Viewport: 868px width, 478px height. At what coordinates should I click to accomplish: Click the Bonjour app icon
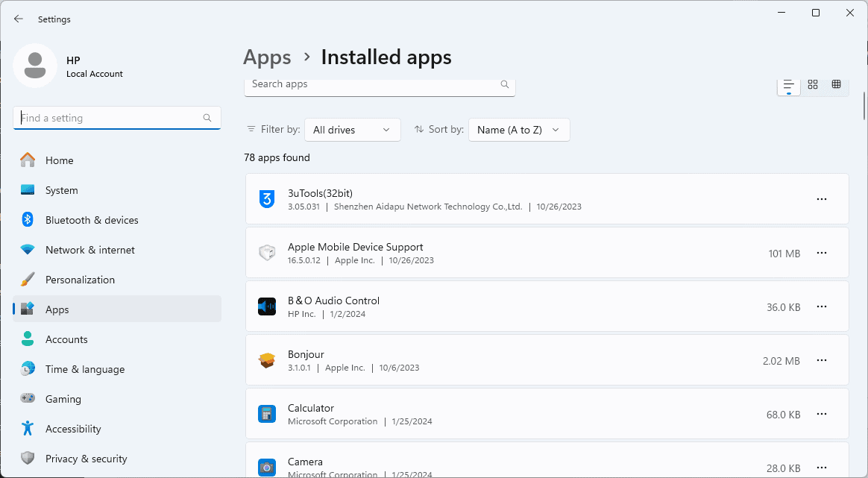[267, 360]
